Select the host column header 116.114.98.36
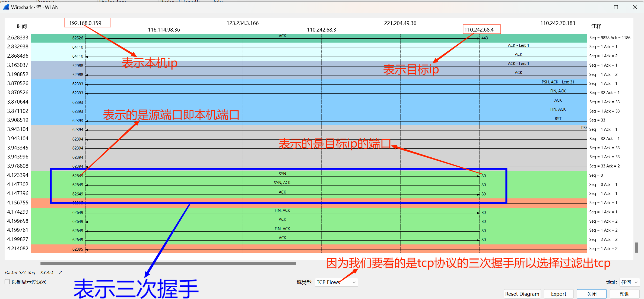 pyautogui.click(x=164, y=30)
